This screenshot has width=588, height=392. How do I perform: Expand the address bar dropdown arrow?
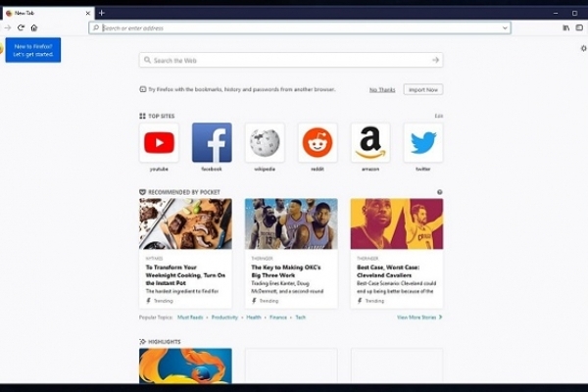(505, 27)
